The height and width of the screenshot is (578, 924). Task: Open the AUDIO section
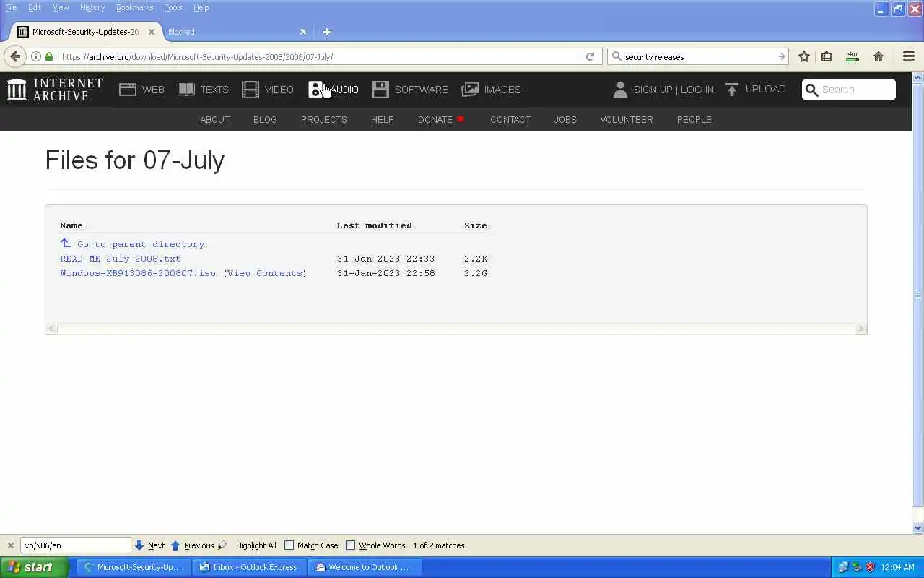pos(334,90)
